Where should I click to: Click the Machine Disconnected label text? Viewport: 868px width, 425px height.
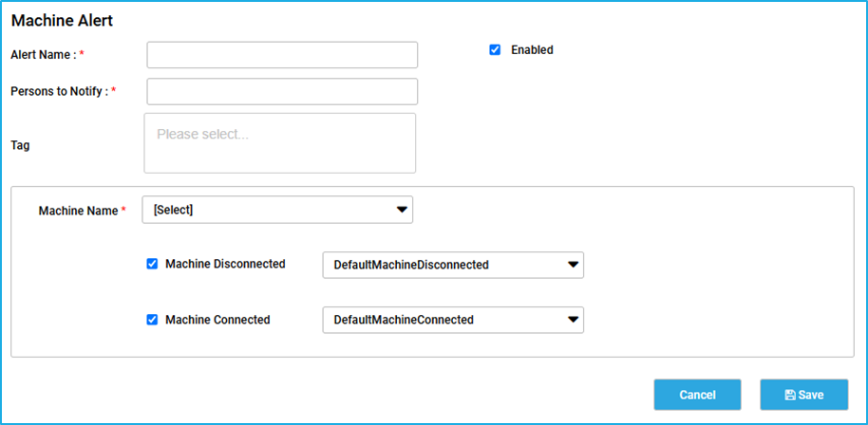click(x=225, y=264)
